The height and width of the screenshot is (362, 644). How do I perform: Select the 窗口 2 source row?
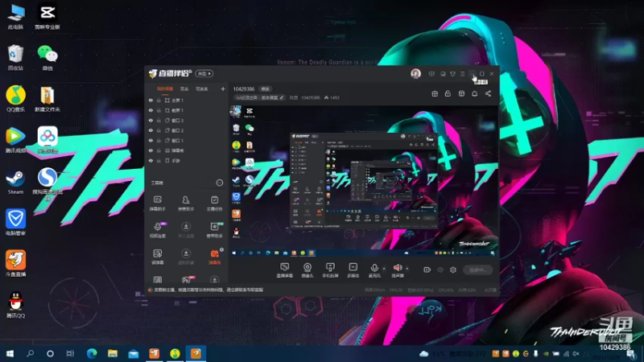coord(187,130)
